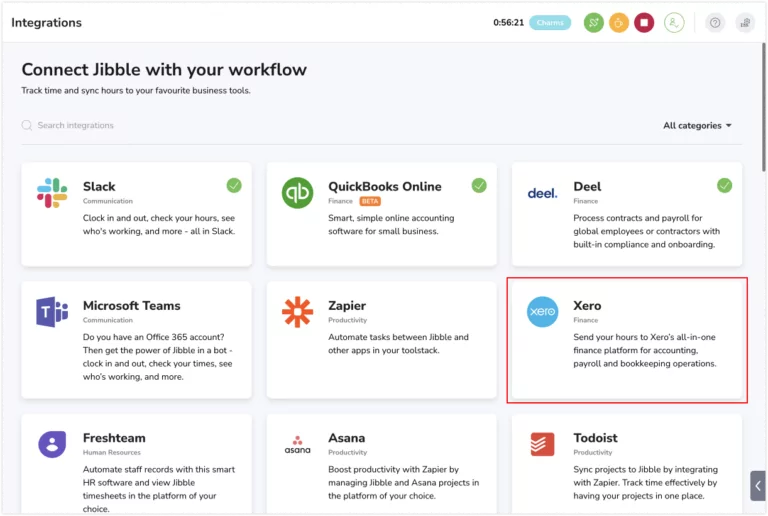The width and height of the screenshot is (768, 516).
Task: Click the orange BETA badge
Action: pyautogui.click(x=370, y=201)
